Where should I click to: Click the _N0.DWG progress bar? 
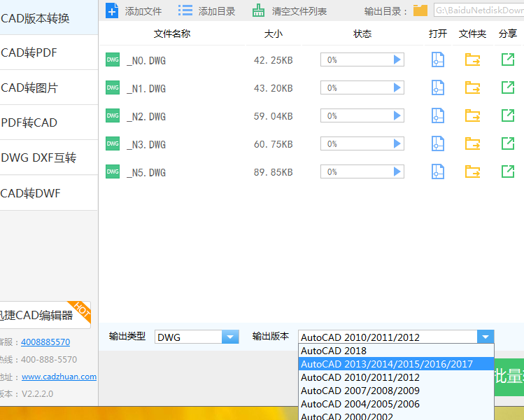click(x=362, y=60)
